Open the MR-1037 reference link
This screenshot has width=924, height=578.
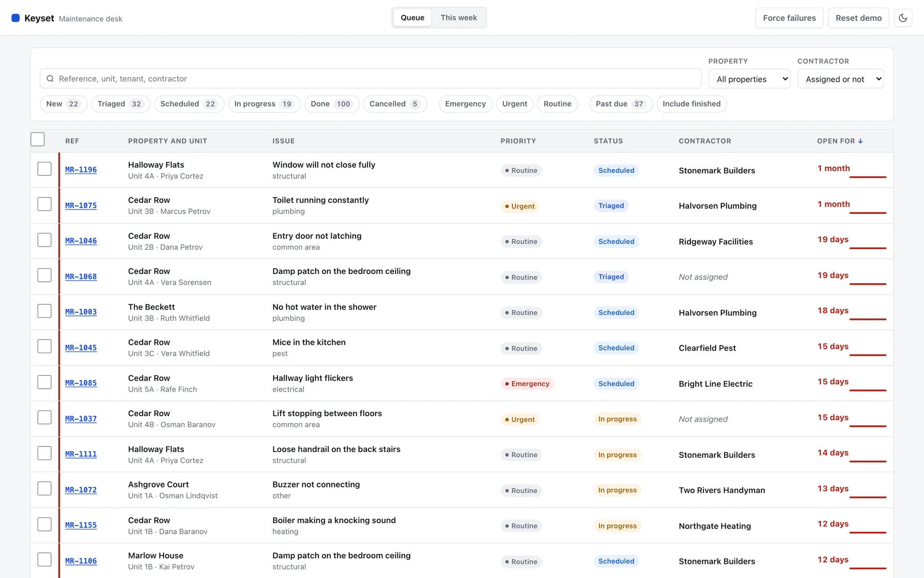[x=81, y=419]
